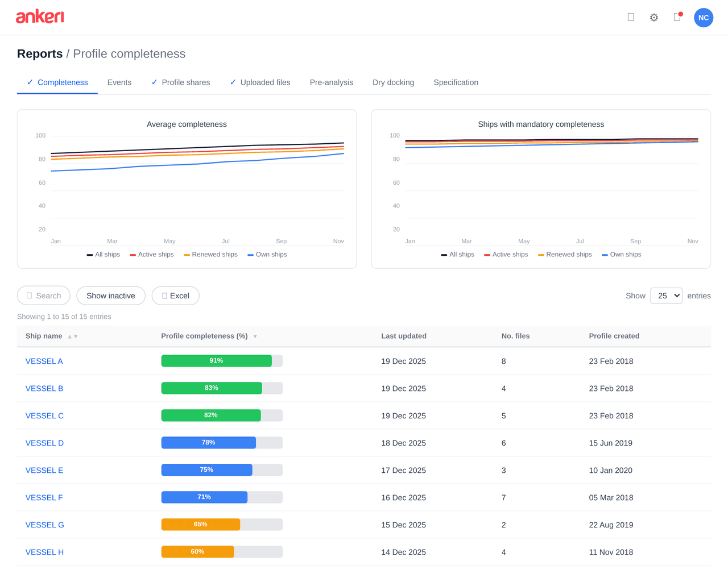Click VESSEL D's 78% progress bar
The image size is (728, 578).
click(x=209, y=443)
